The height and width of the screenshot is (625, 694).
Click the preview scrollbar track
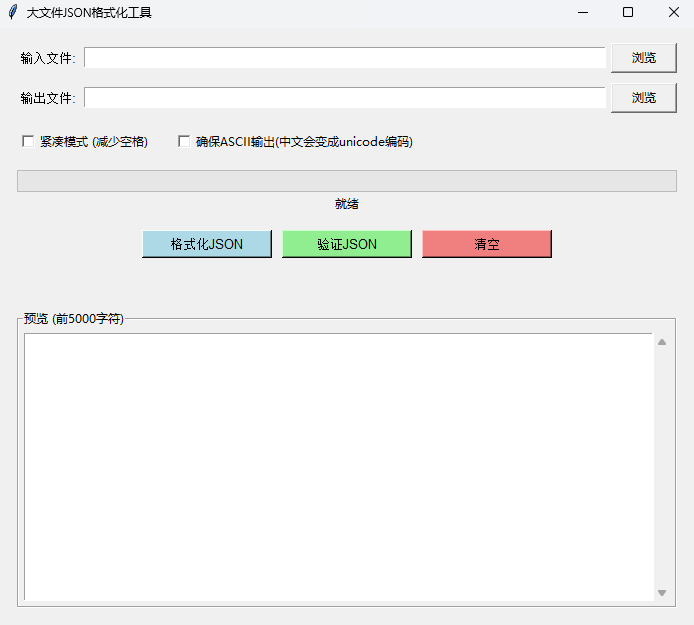pos(661,467)
